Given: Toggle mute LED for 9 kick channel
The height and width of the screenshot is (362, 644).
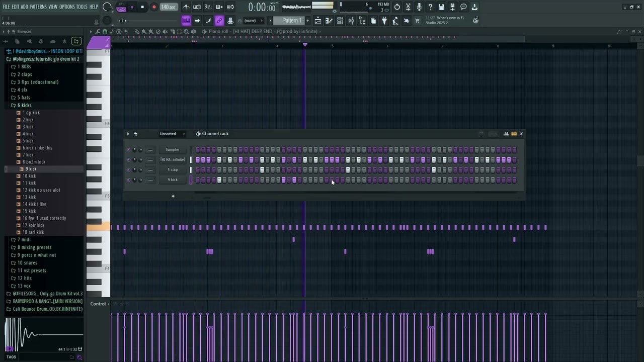Looking at the screenshot, I should tap(128, 179).
